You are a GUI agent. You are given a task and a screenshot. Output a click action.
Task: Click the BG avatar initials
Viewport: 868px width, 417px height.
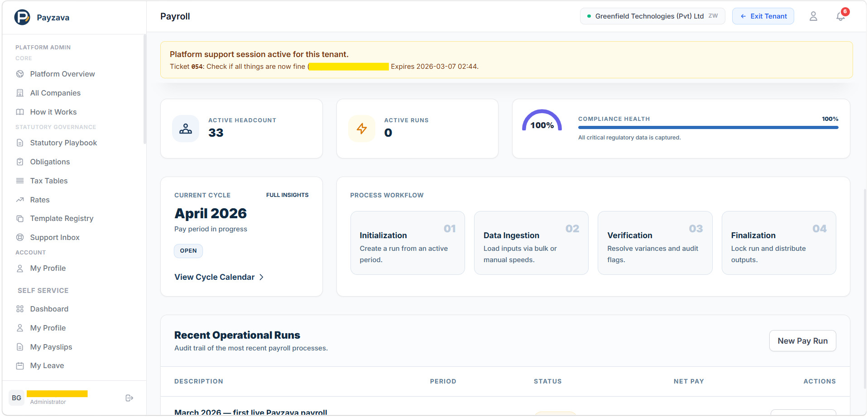tap(17, 398)
